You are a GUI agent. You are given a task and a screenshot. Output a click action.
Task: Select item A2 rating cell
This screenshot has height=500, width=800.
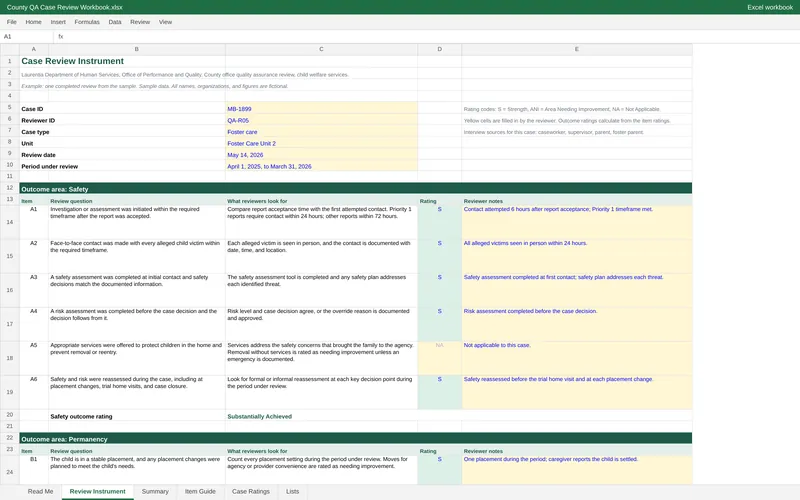tap(440, 256)
